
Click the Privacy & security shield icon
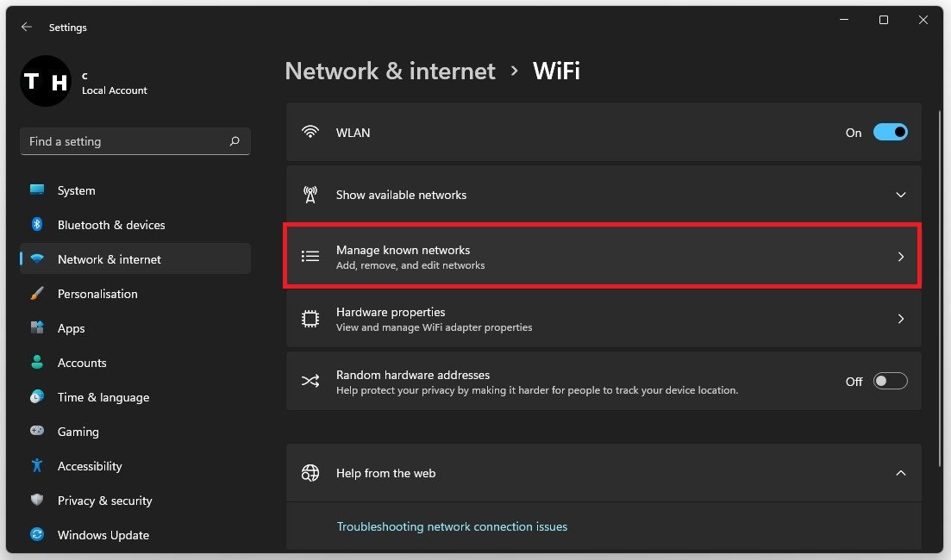[37, 501]
